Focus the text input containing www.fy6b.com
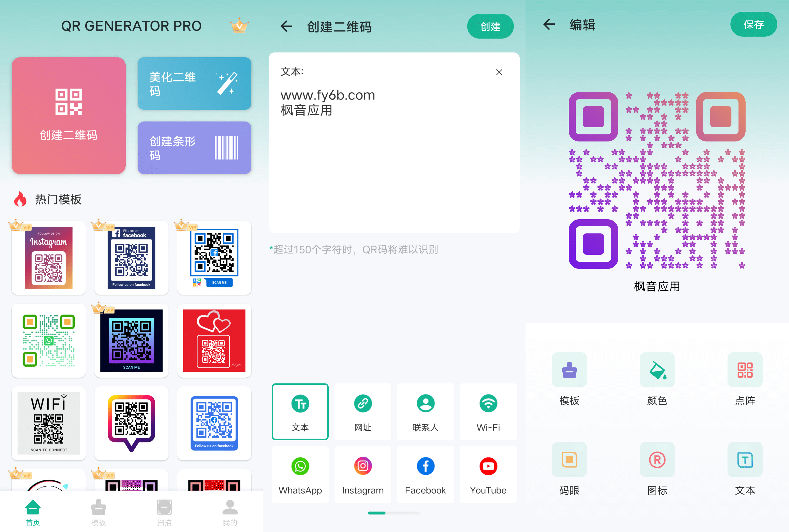The image size is (789, 532). (x=394, y=142)
